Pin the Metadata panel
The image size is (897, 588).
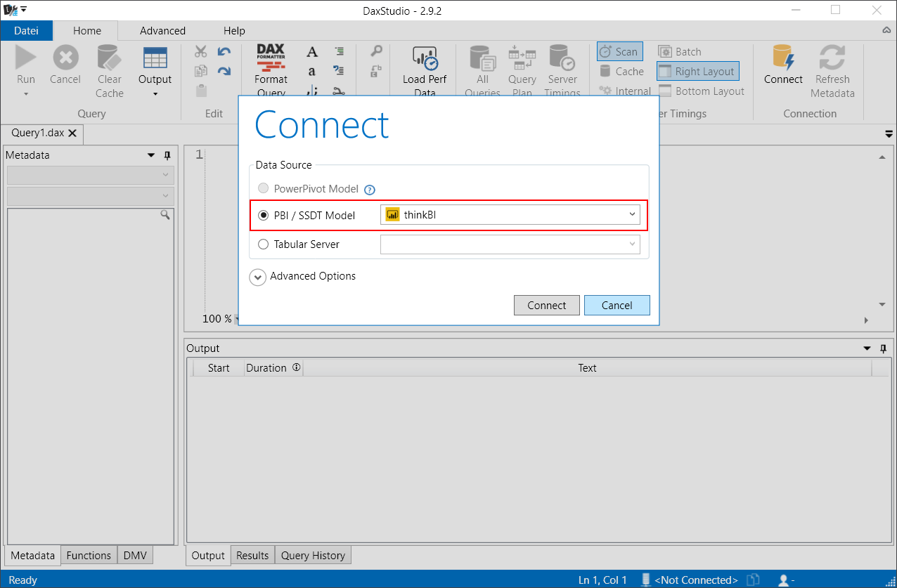coord(167,155)
